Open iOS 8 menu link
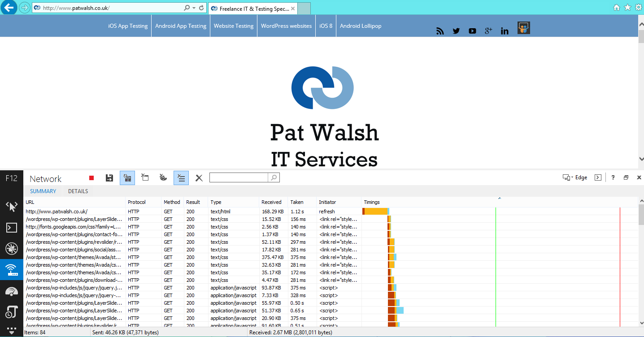 click(x=326, y=26)
